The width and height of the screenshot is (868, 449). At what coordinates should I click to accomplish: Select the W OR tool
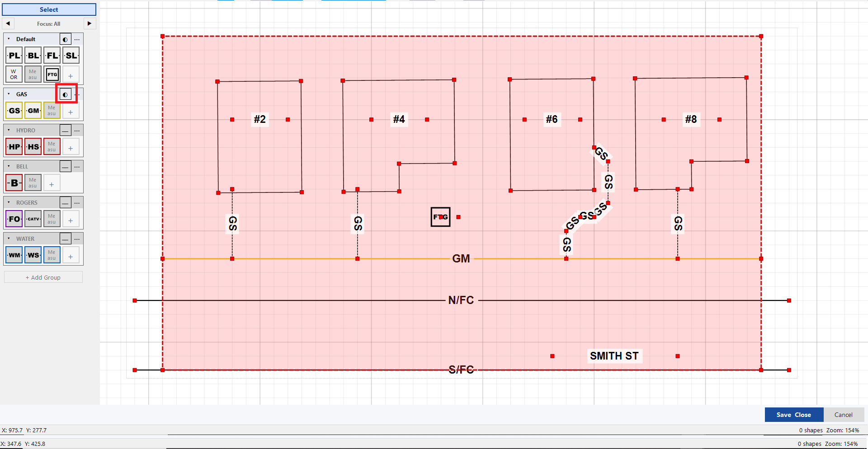tap(14, 75)
